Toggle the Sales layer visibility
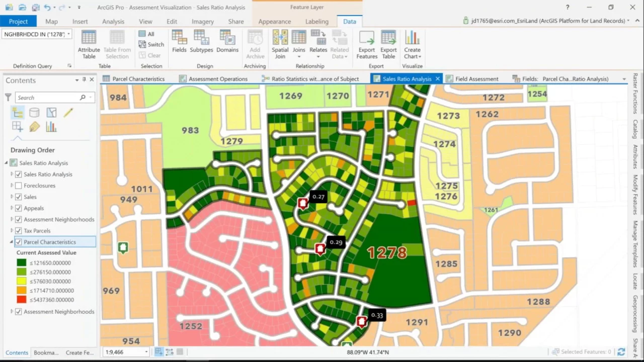This screenshot has width=644, height=362. coord(19,197)
